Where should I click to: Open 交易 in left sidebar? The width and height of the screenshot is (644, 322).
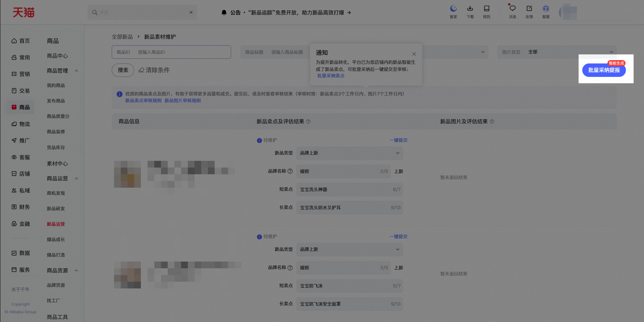pyautogui.click(x=21, y=91)
